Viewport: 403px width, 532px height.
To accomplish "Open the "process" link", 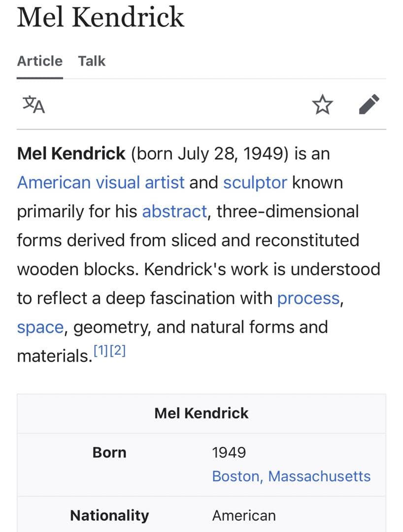I will (x=308, y=298).
